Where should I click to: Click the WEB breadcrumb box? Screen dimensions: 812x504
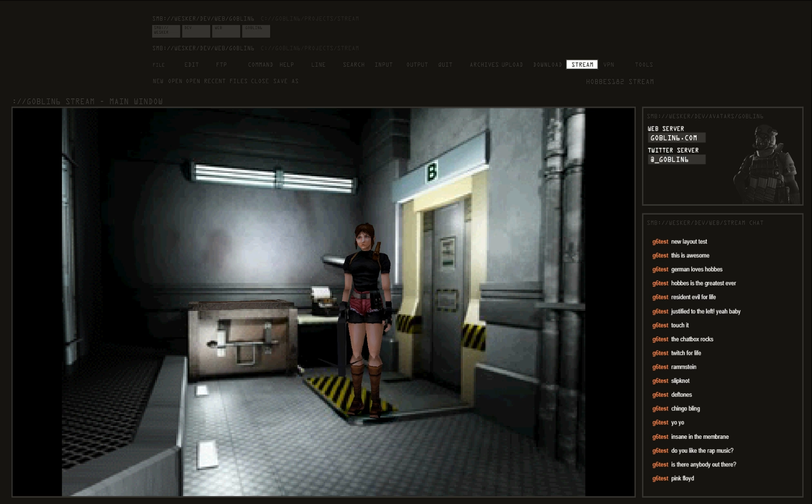(226, 31)
